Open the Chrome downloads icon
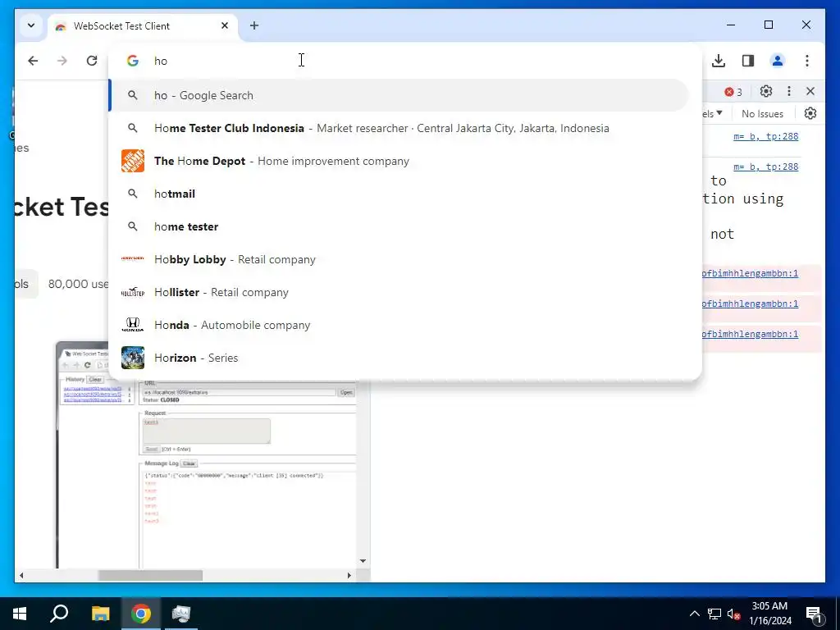Viewport: 840px width, 630px height. (x=719, y=61)
